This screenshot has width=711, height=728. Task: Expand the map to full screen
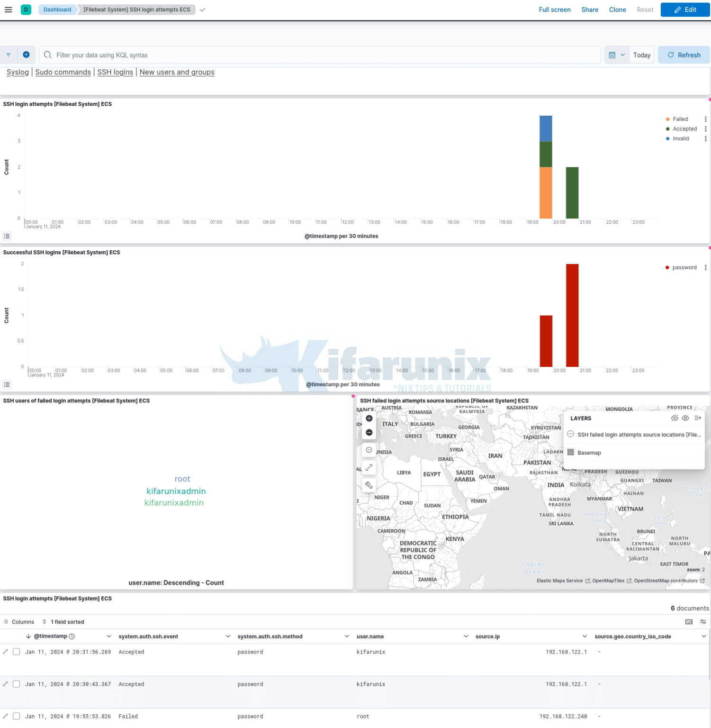[x=369, y=468]
